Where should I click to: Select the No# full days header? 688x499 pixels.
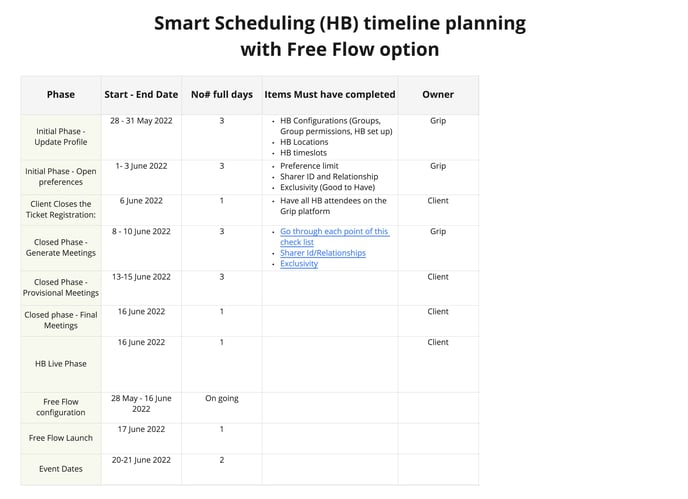222,95
